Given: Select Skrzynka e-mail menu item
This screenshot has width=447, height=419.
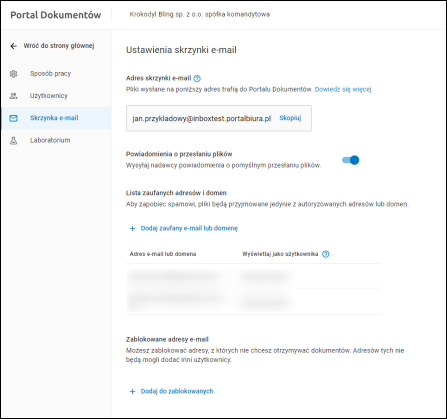Looking at the screenshot, I should (x=56, y=118).
